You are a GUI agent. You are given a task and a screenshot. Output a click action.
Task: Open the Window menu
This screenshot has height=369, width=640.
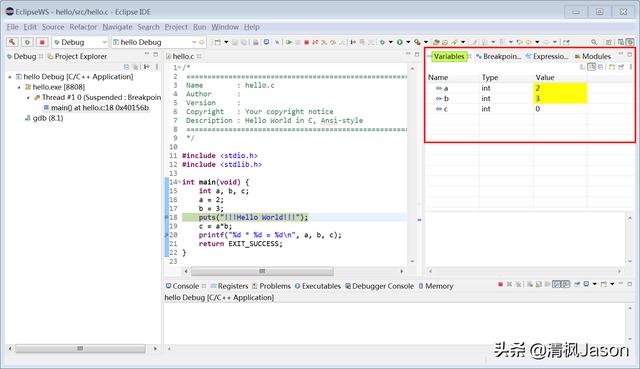tap(225, 27)
